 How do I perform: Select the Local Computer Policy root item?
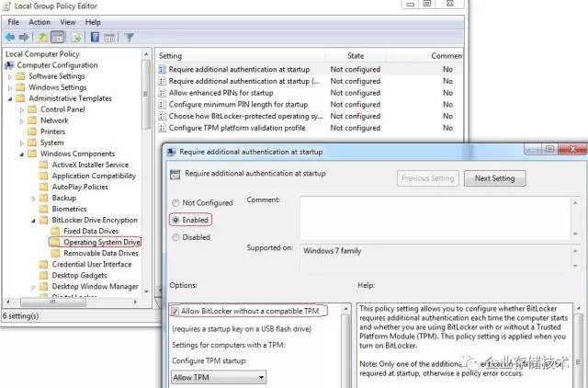pos(42,54)
